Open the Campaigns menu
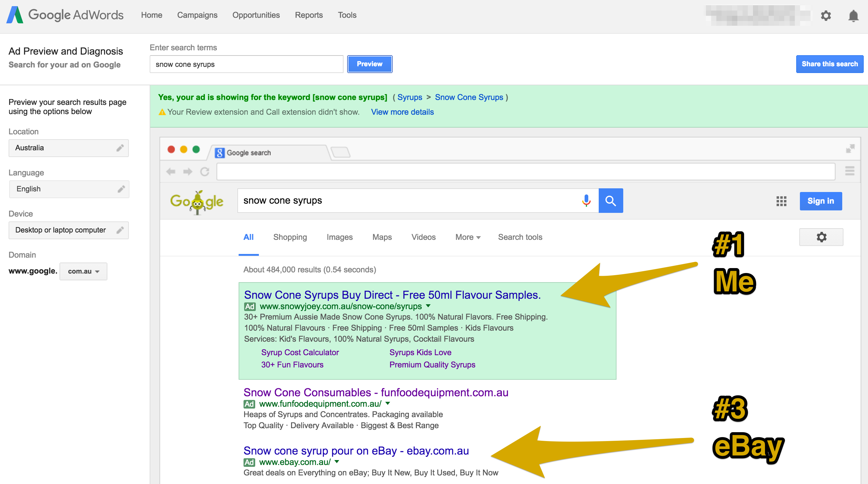Viewport: 868px width, 484px height. tap(197, 15)
